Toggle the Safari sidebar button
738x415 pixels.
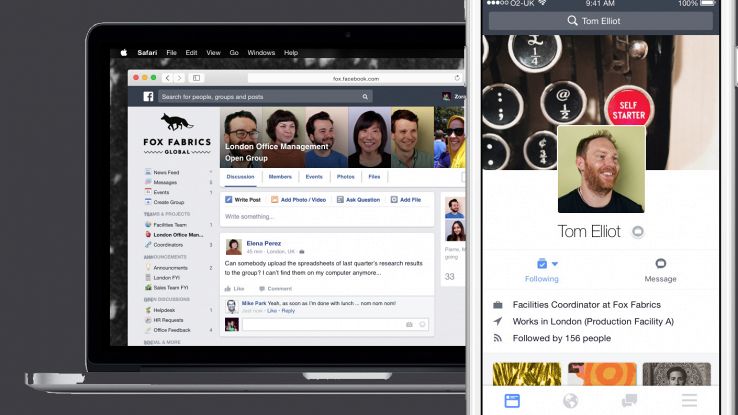[x=196, y=78]
